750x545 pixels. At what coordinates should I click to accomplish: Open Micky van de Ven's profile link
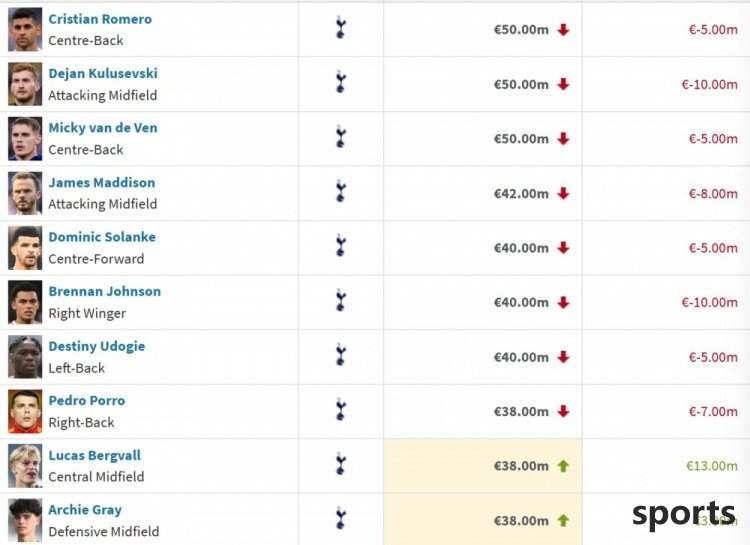(103, 128)
